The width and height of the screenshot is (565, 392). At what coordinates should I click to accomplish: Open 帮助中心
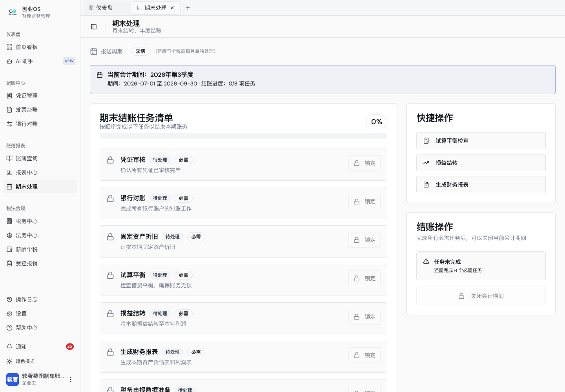40,328
